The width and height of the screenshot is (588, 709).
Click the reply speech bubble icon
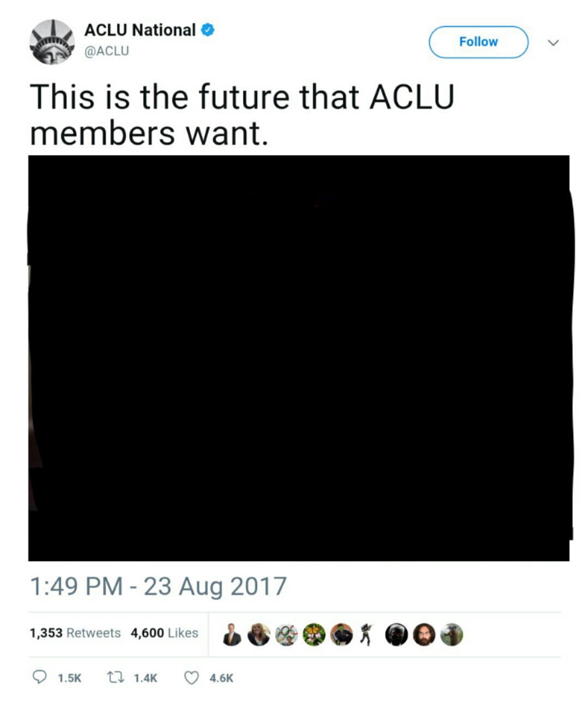(39, 677)
